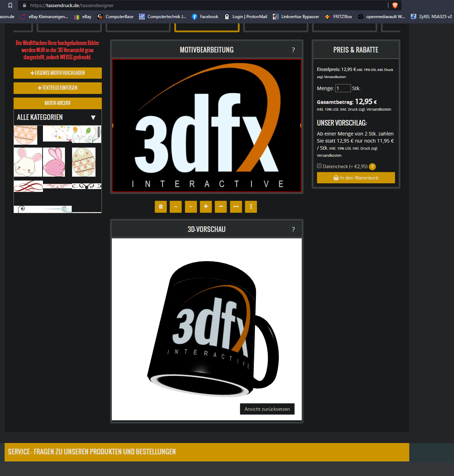Screen dimensions: 454x476
Task: Click Brave shields lion icon
Action: pos(395,5)
